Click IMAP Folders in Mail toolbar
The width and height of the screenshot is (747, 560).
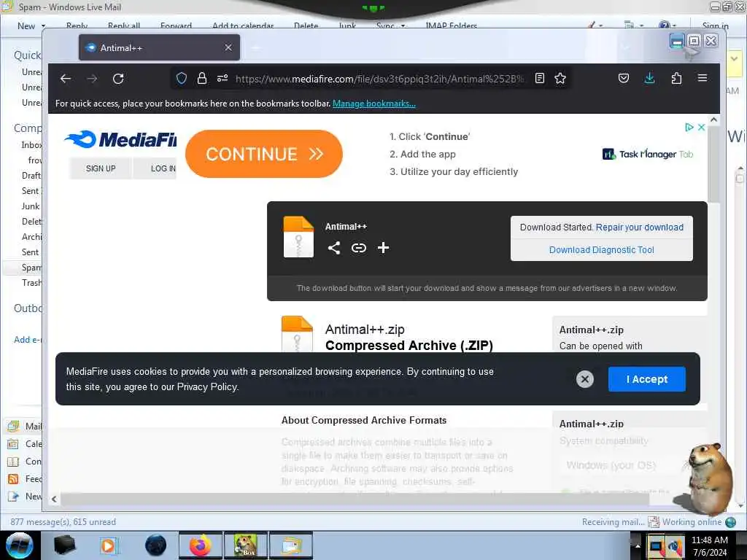451,26
